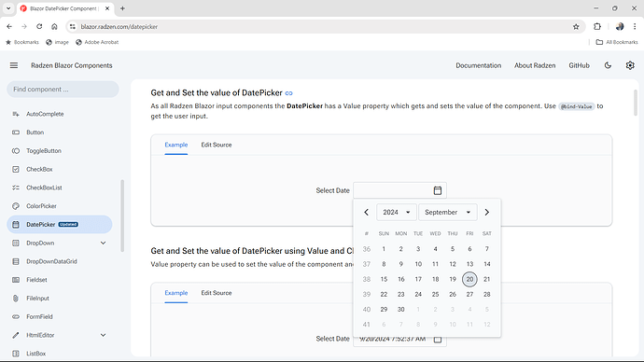The width and height of the screenshot is (644, 362).
Task: Go to previous month arrow
Action: pyautogui.click(x=367, y=212)
